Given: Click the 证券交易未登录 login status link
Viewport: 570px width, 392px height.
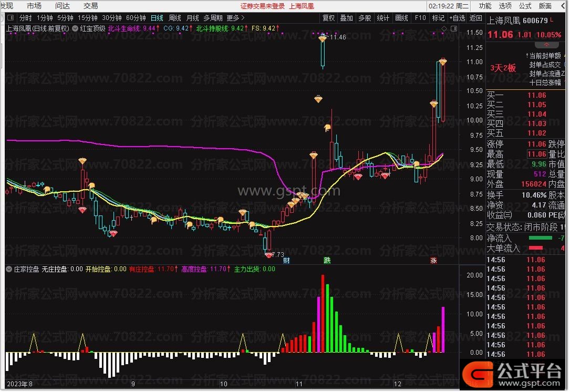Looking at the screenshot, I should pos(263,6).
